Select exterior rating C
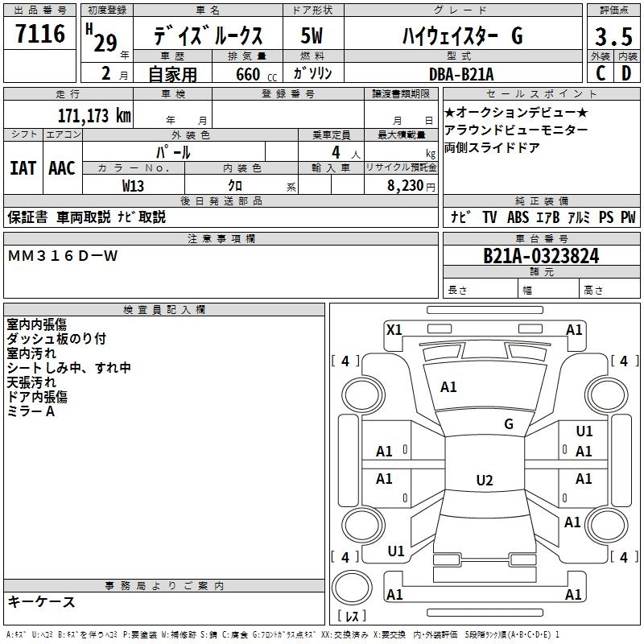 coord(600,73)
